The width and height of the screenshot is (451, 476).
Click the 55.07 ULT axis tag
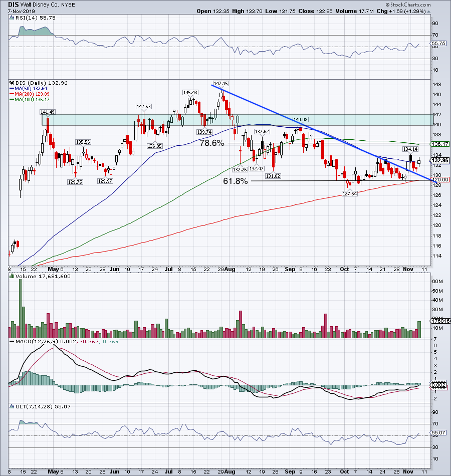click(x=438, y=433)
